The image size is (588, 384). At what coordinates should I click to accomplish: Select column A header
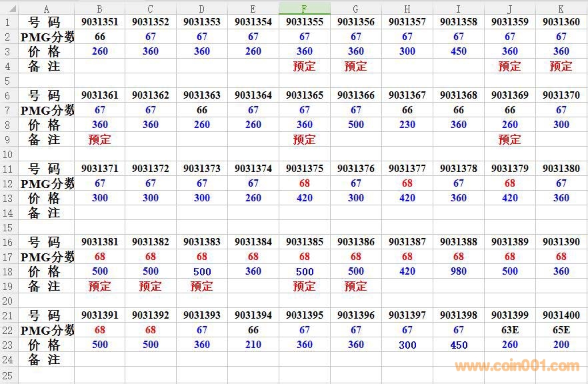tap(47, 9)
